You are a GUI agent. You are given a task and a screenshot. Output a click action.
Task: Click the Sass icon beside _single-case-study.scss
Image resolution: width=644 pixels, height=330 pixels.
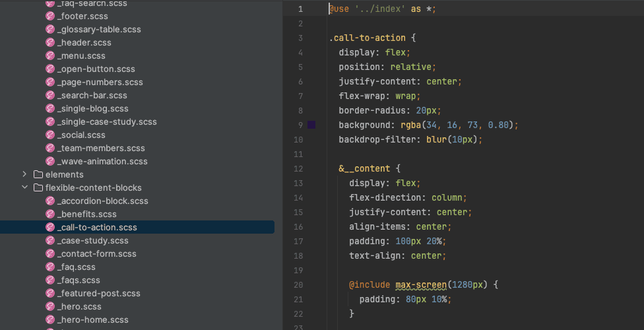[50, 122]
